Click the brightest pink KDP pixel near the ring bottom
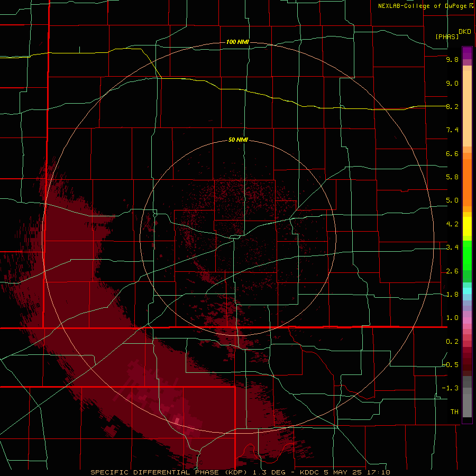 pyautogui.click(x=177, y=420)
